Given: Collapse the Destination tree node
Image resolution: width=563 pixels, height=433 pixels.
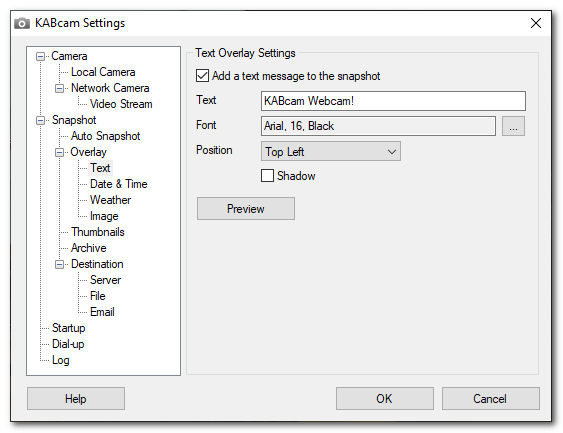Looking at the screenshot, I should pos(60,265).
